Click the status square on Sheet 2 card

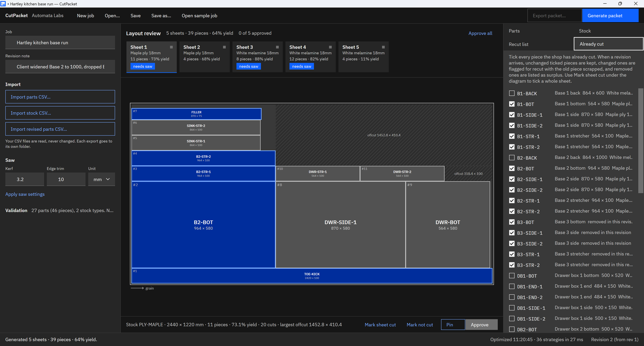click(x=224, y=47)
